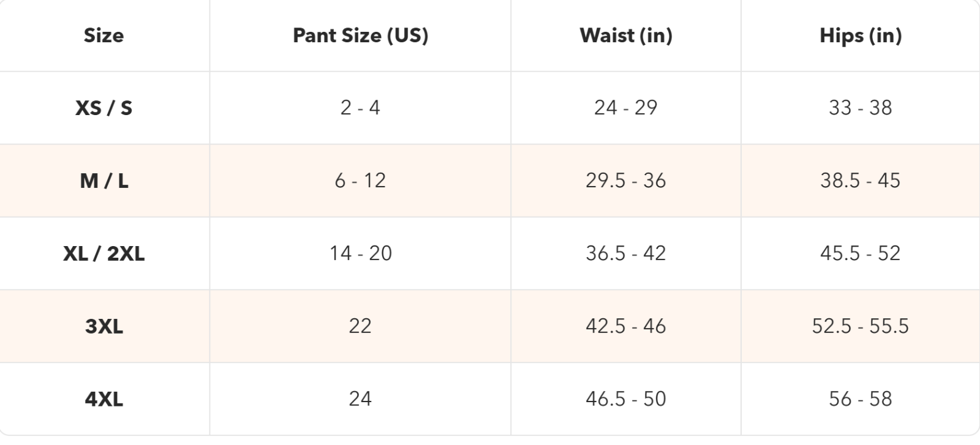The height and width of the screenshot is (445, 980).
Task: Select the 24 - 29 waist cell
Action: pyautogui.click(x=626, y=108)
